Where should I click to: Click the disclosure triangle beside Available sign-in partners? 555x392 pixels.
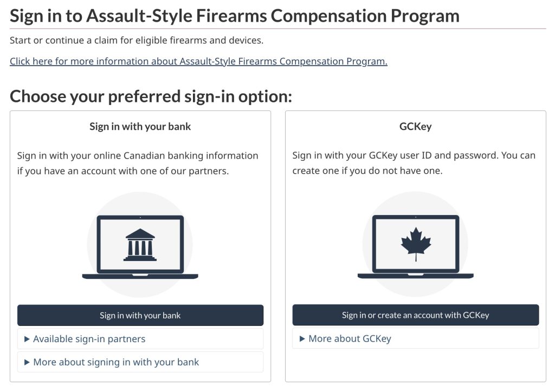pyautogui.click(x=27, y=338)
